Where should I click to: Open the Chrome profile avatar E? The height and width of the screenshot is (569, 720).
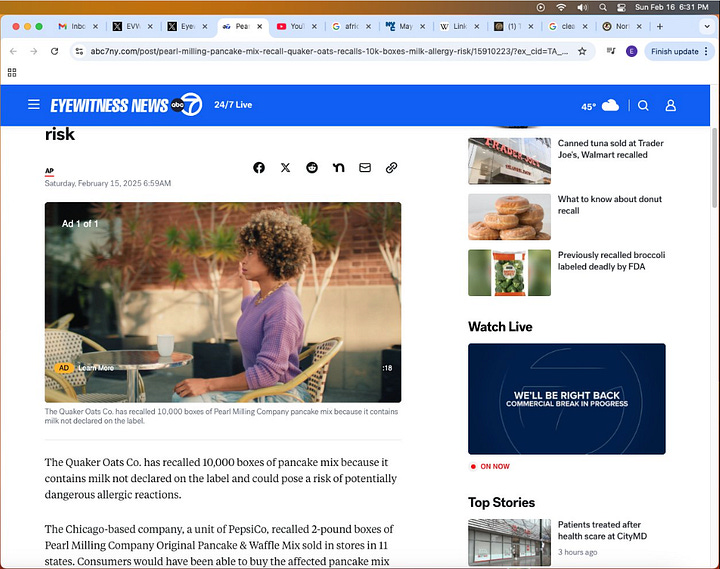click(x=631, y=51)
